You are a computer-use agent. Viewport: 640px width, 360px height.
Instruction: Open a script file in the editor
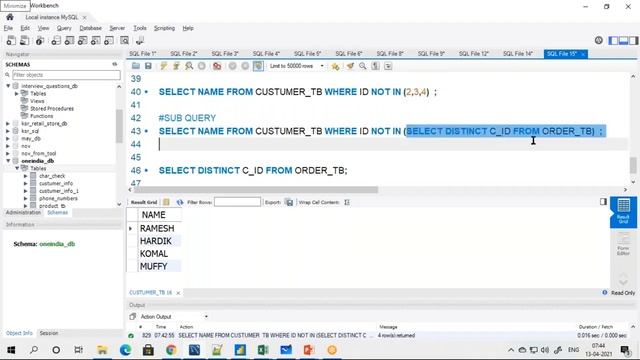click(136, 66)
